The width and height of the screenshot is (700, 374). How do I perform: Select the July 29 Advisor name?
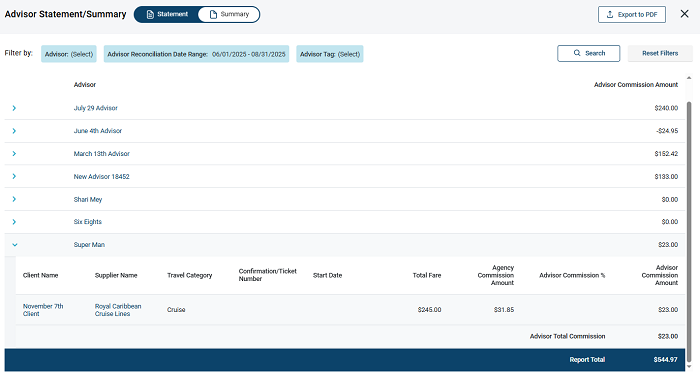96,108
